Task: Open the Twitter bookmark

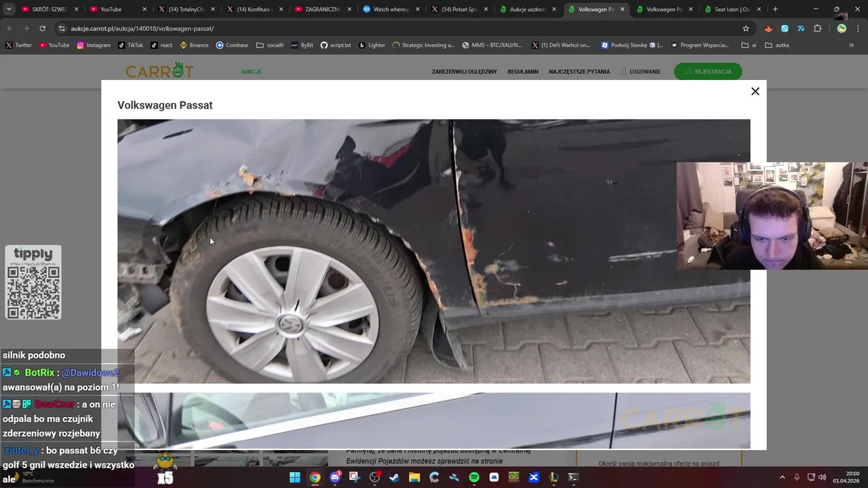Action: (x=19, y=45)
